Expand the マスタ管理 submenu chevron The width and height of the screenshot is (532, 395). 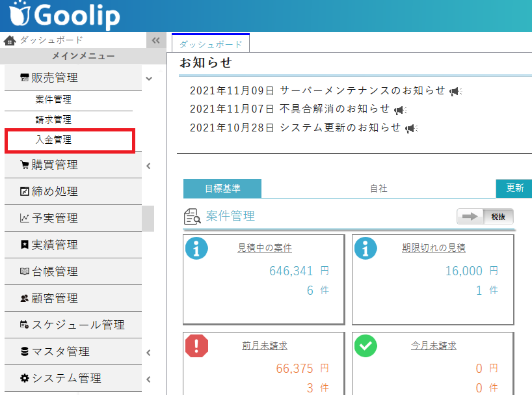tap(148, 353)
